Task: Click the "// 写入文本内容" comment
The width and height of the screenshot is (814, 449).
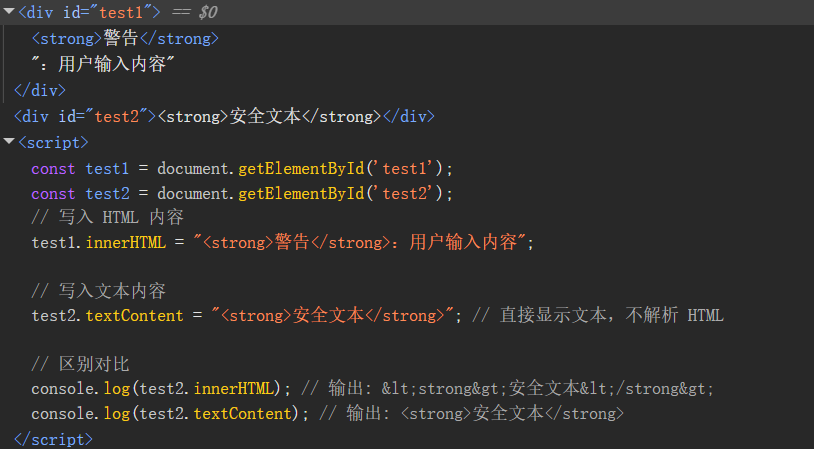Action: [x=98, y=291]
